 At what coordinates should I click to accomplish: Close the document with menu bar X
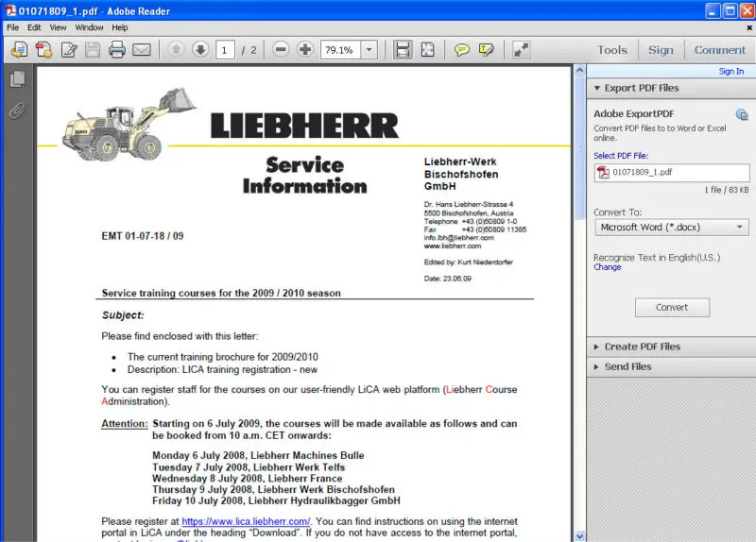click(x=749, y=28)
